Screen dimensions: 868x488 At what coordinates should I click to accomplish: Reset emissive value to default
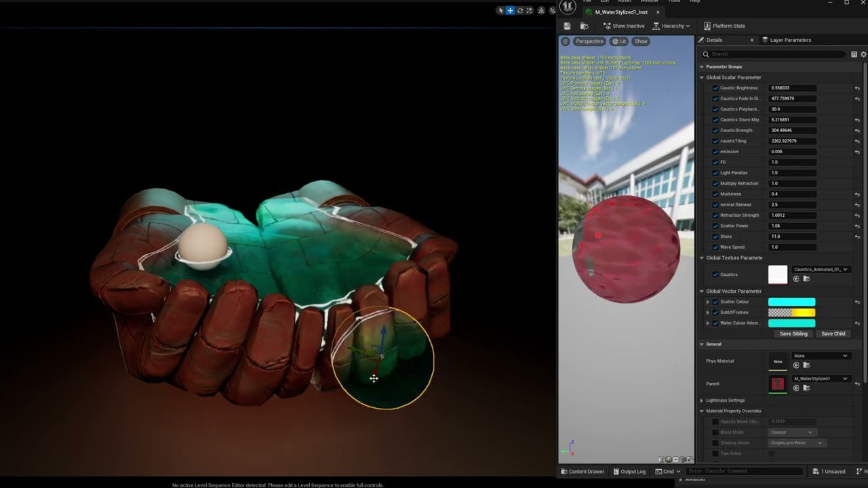(x=857, y=152)
